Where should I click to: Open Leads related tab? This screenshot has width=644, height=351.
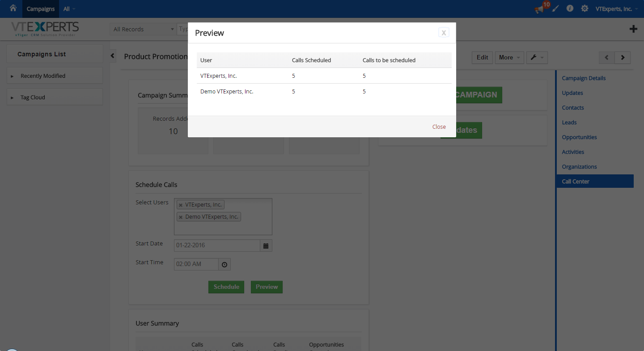click(569, 123)
